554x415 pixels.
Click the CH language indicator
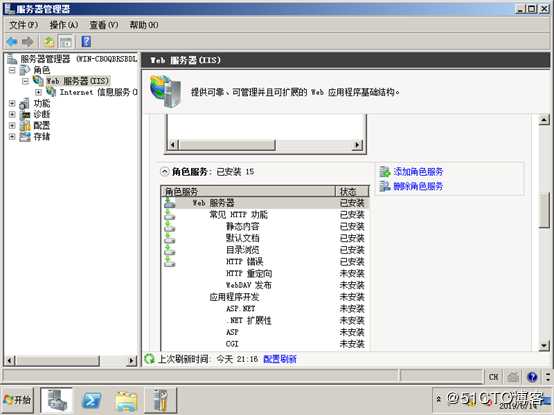click(x=494, y=377)
